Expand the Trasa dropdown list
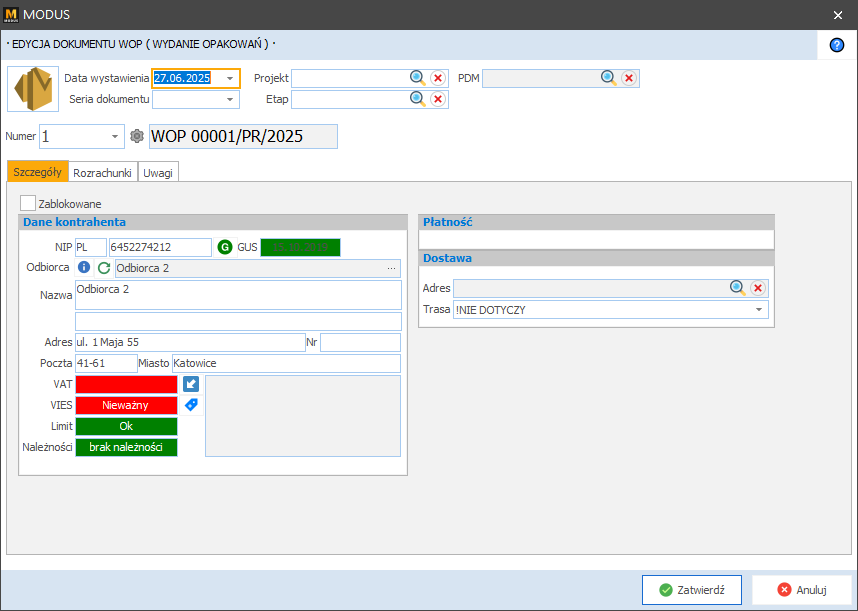Image resolution: width=858 pixels, height=611 pixels. 759,310
